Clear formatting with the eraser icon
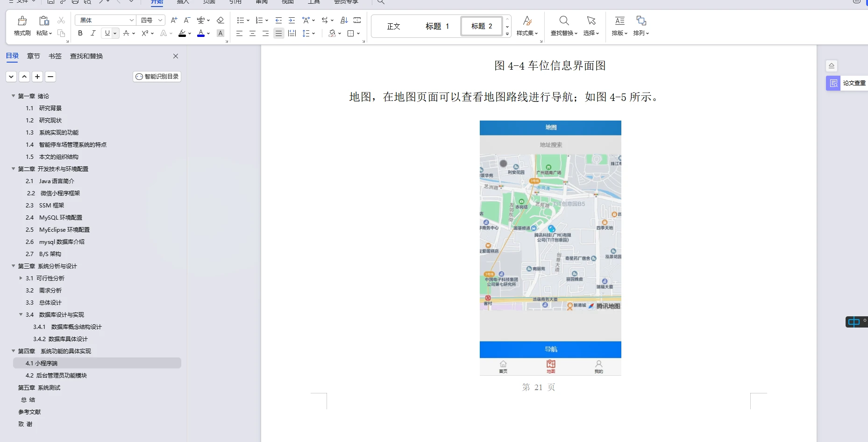Viewport: 868px width, 442px height. 221,20
